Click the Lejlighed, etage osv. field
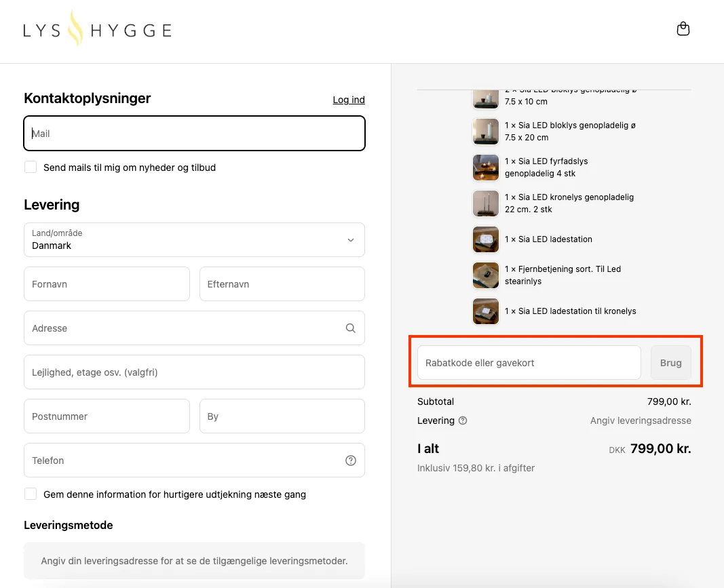 [x=194, y=372]
